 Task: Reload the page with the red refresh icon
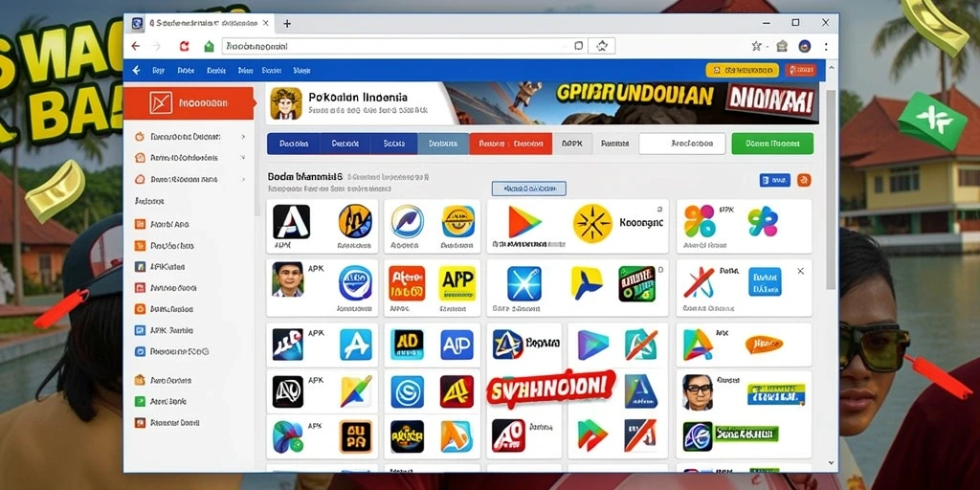[184, 46]
